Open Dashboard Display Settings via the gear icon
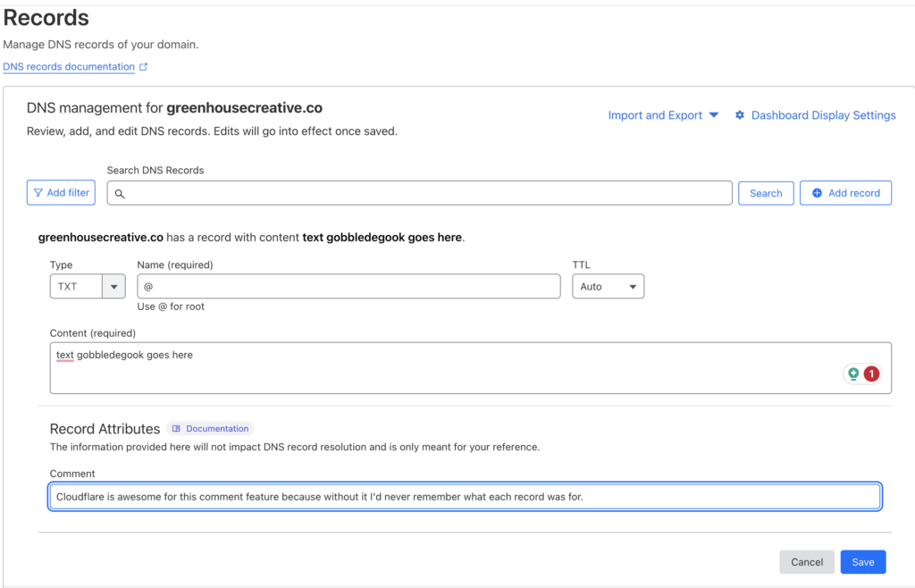This screenshot has height=588, width=915. point(740,114)
